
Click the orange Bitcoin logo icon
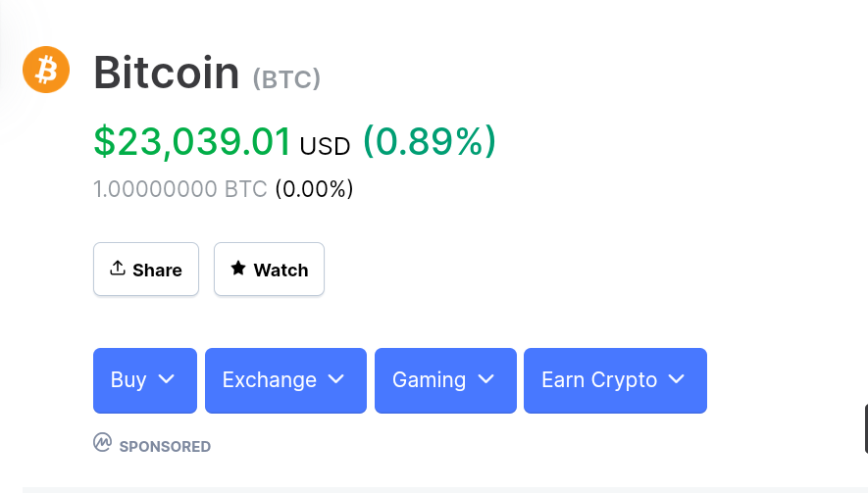coord(46,70)
